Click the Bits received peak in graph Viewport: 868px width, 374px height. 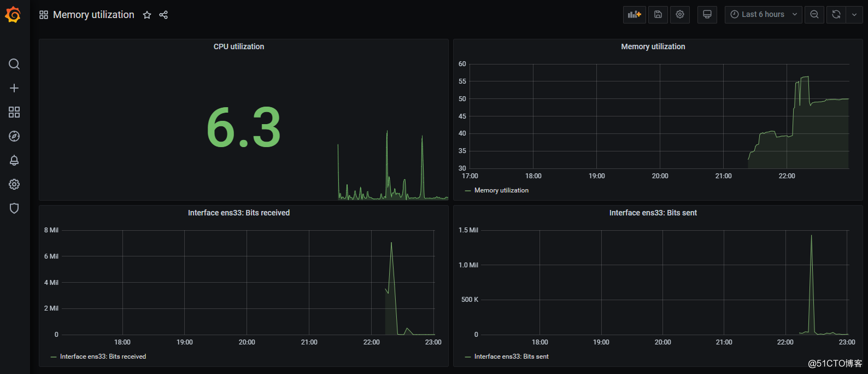click(391, 243)
